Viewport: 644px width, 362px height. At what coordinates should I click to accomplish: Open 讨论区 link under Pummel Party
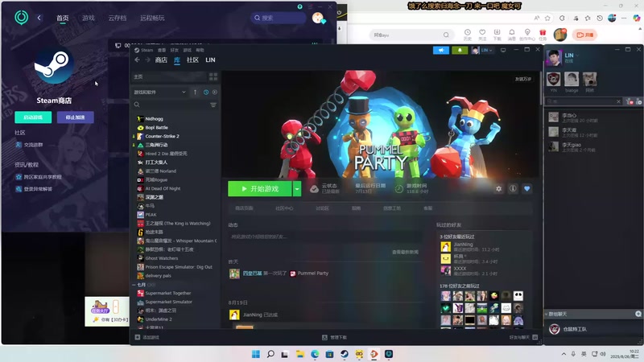click(323, 208)
